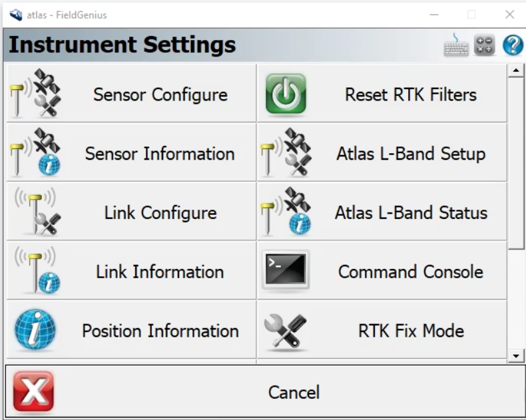Viewport: 526px width, 420px height.
Task: Click the RTK Fix Mode tools icon
Action: [x=286, y=330]
